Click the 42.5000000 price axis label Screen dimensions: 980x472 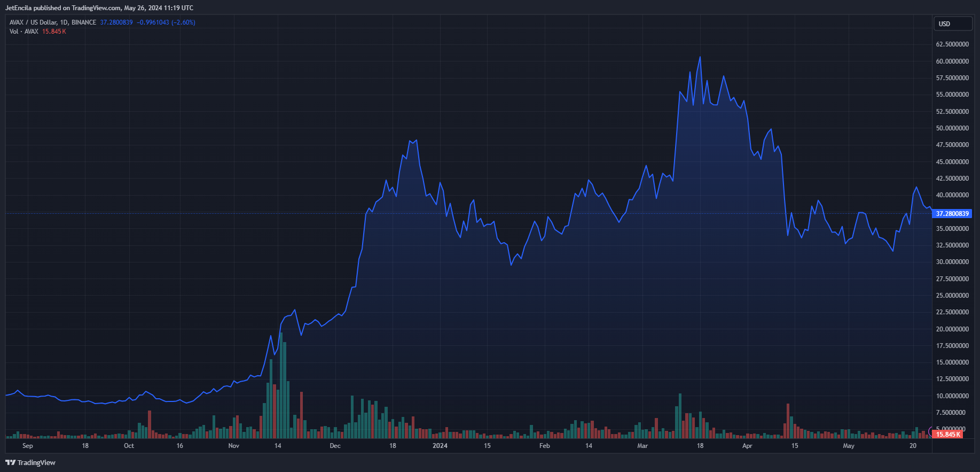pos(952,179)
